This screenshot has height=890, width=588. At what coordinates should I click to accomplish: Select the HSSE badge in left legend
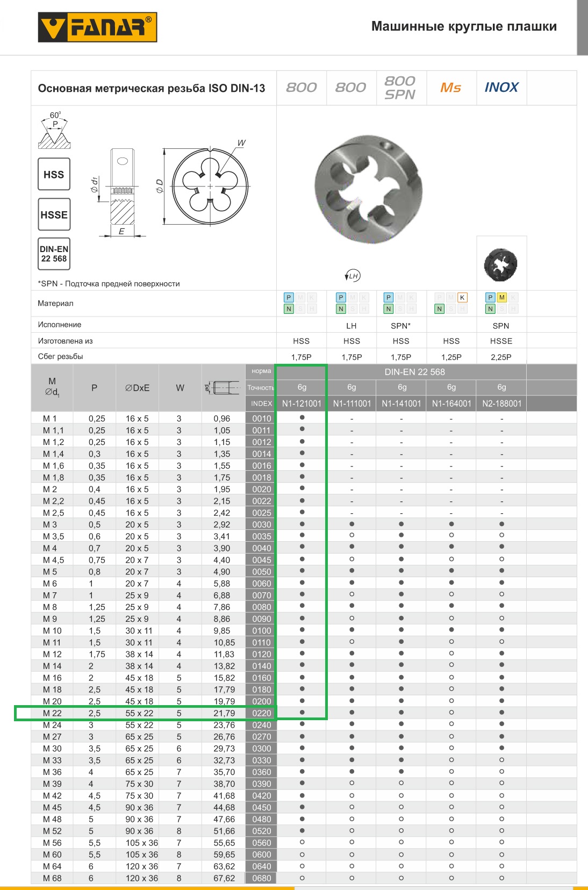pyautogui.click(x=54, y=214)
